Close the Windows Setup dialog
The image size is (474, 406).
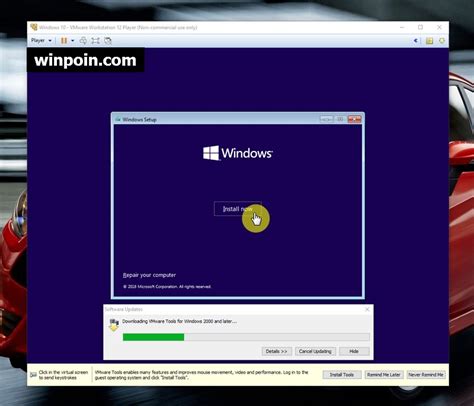coord(354,119)
